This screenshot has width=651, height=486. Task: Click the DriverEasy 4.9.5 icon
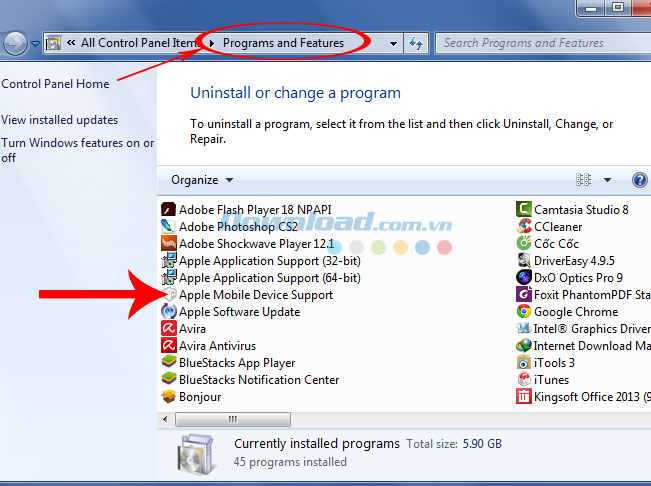tap(524, 260)
